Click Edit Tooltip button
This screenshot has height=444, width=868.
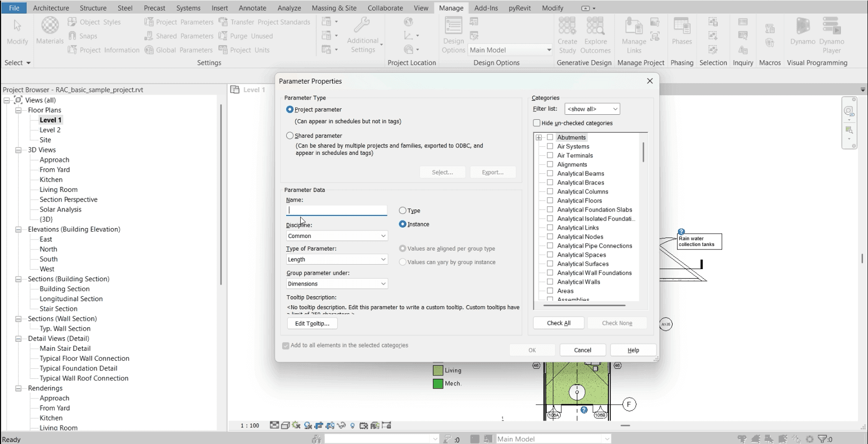(x=312, y=323)
